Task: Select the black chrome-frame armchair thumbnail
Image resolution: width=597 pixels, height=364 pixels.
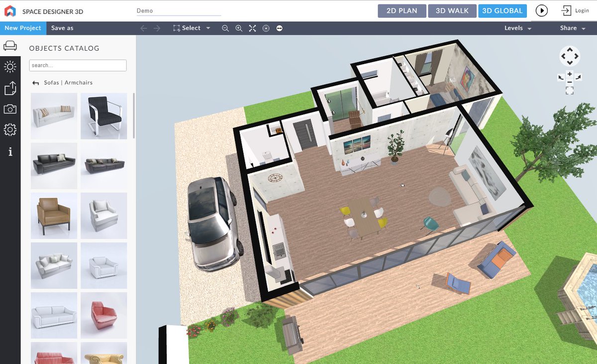Action: click(103, 116)
